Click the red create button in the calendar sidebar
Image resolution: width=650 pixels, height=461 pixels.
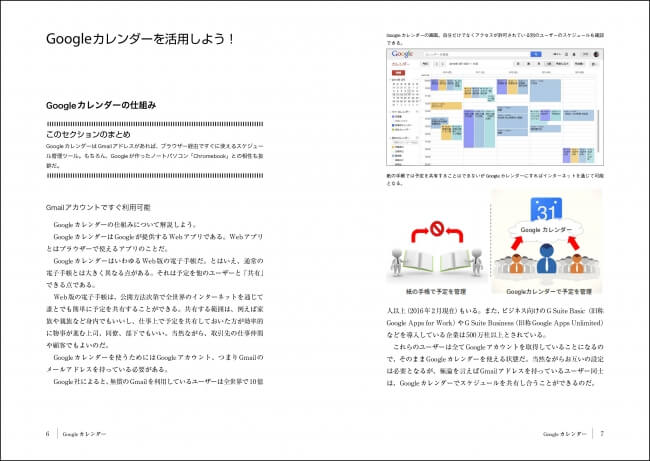(x=398, y=73)
